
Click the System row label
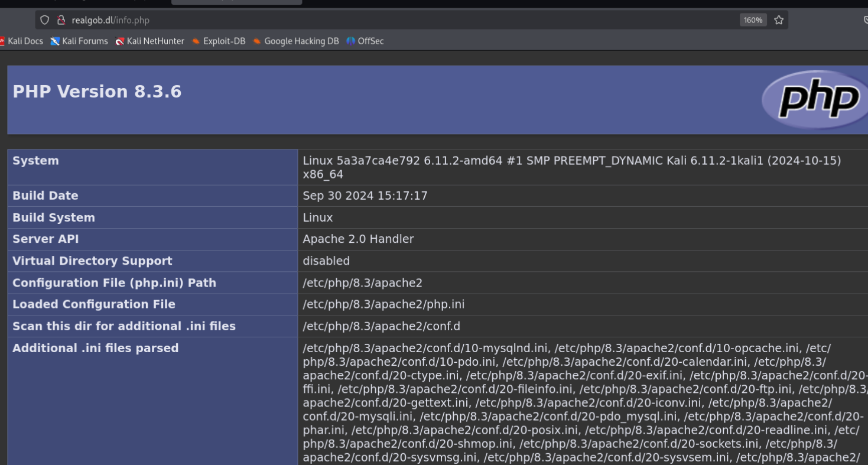[x=35, y=161]
